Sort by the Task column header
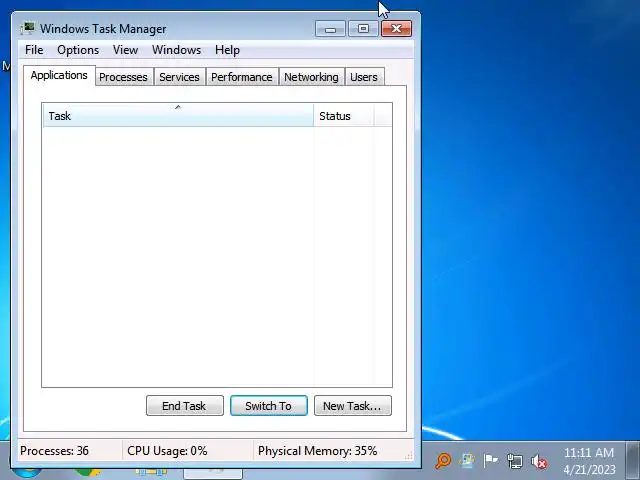The width and height of the screenshot is (640, 480). click(x=178, y=116)
